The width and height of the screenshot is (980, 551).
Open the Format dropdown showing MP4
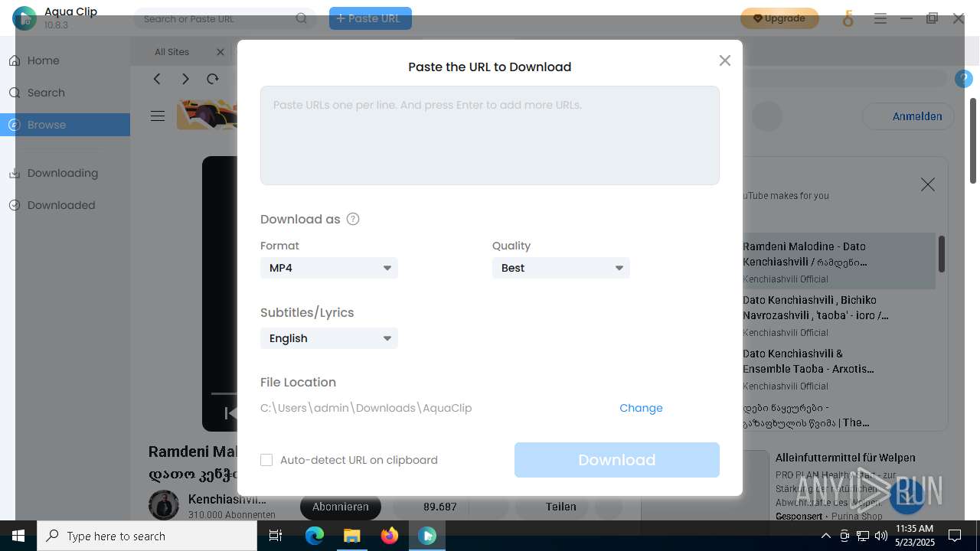click(x=329, y=268)
